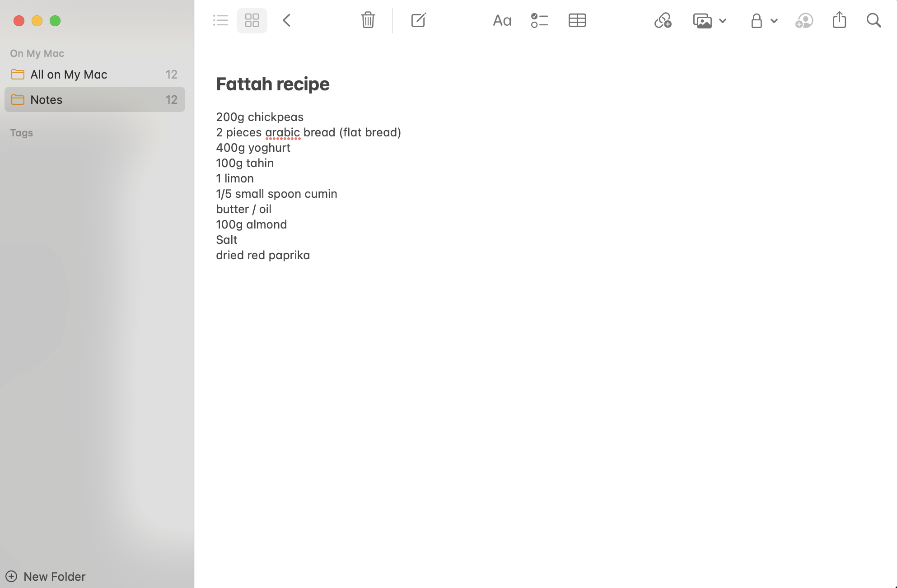The height and width of the screenshot is (588, 897).
Task: Click the collaborate add people icon
Action: (x=804, y=21)
